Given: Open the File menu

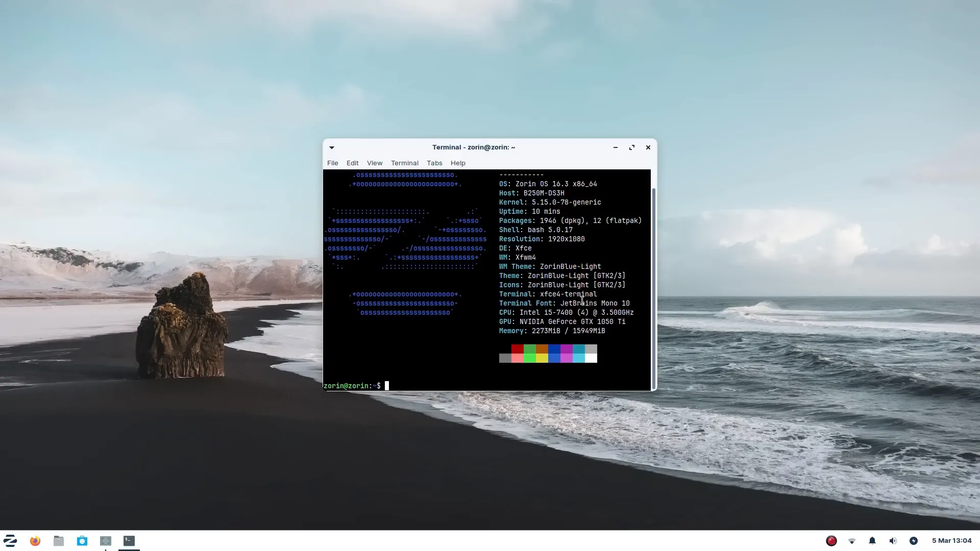Looking at the screenshot, I should (x=333, y=163).
